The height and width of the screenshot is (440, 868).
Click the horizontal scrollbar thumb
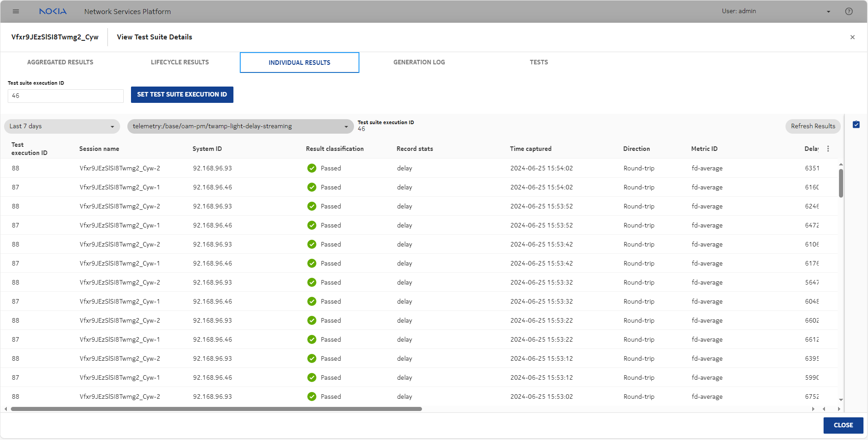216,409
